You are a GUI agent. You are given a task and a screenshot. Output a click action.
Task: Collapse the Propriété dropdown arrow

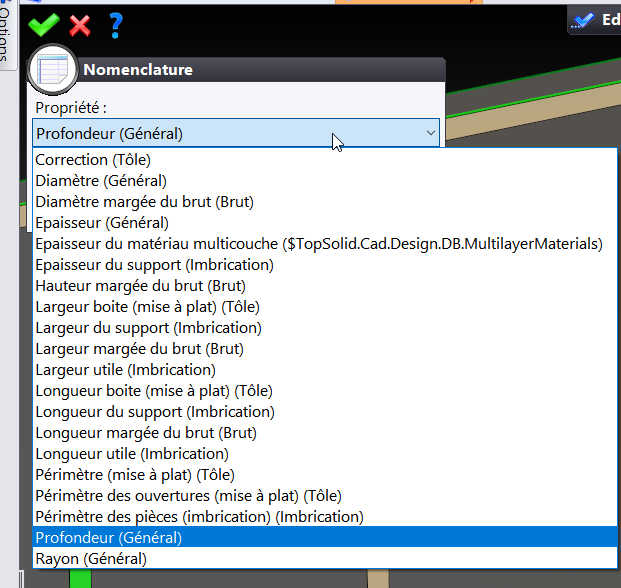(431, 133)
